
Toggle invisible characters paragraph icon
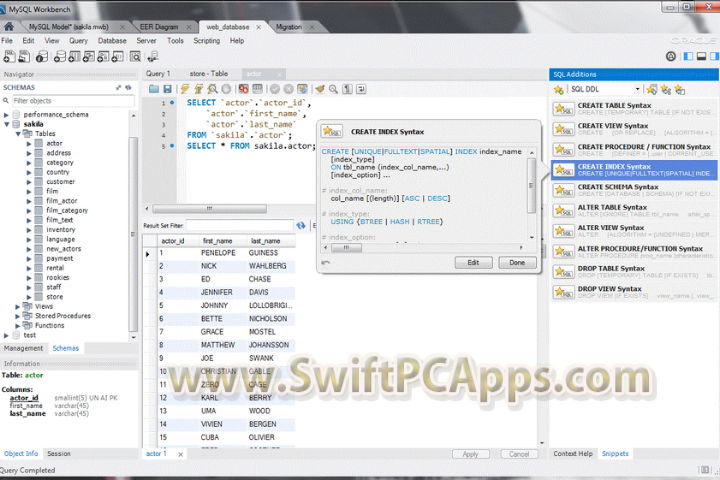pyautogui.click(x=348, y=89)
